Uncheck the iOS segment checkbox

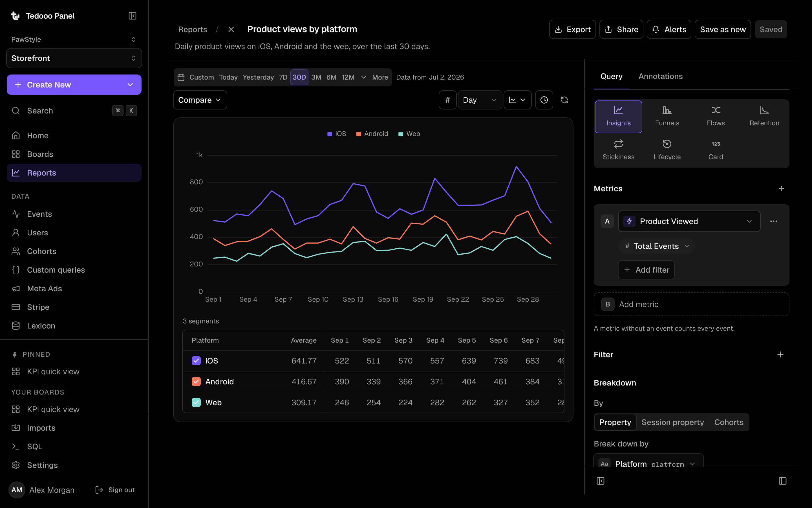196,360
